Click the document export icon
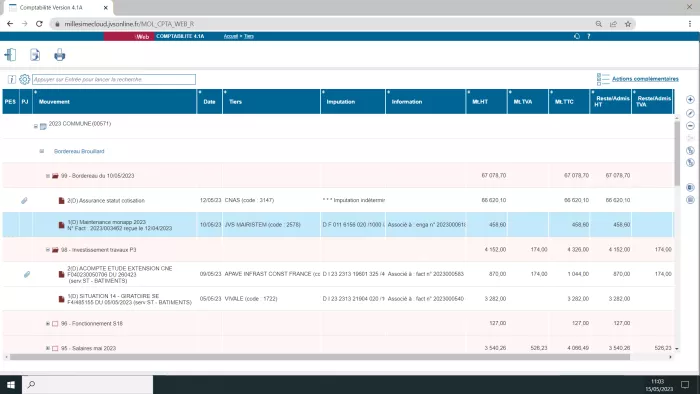The width and height of the screenshot is (700, 394). [x=35, y=55]
